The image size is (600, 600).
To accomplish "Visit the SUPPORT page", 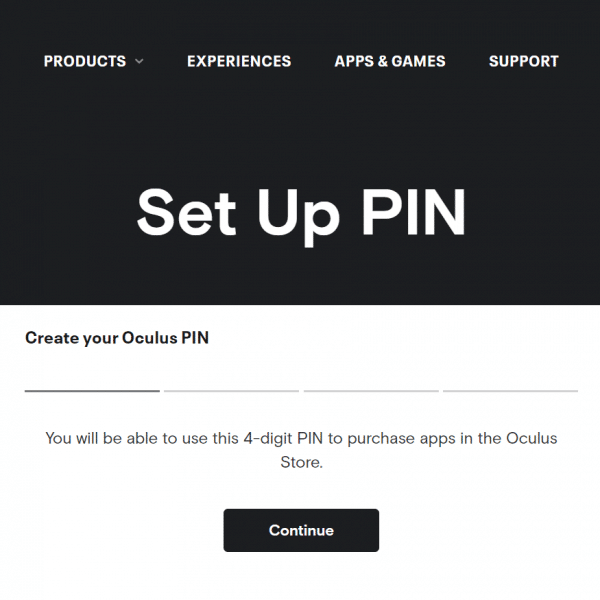I will (523, 61).
